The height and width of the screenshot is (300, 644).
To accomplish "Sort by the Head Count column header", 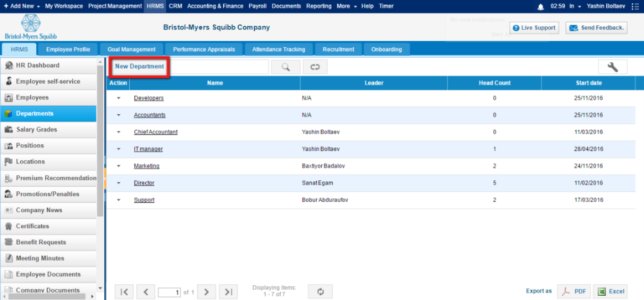I will pos(494,83).
